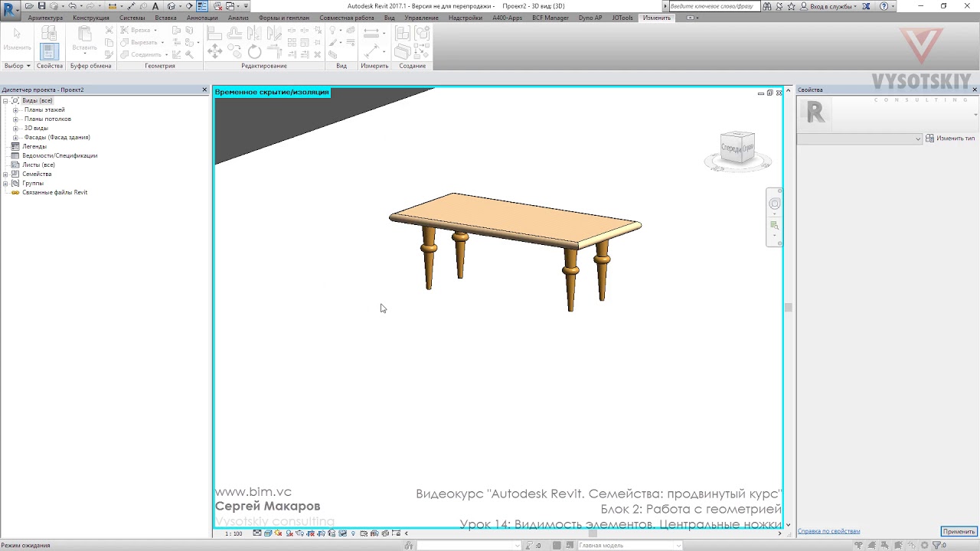Select Ведомости/Спецификации in project browser
This screenshot has width=980, height=551.
point(60,155)
